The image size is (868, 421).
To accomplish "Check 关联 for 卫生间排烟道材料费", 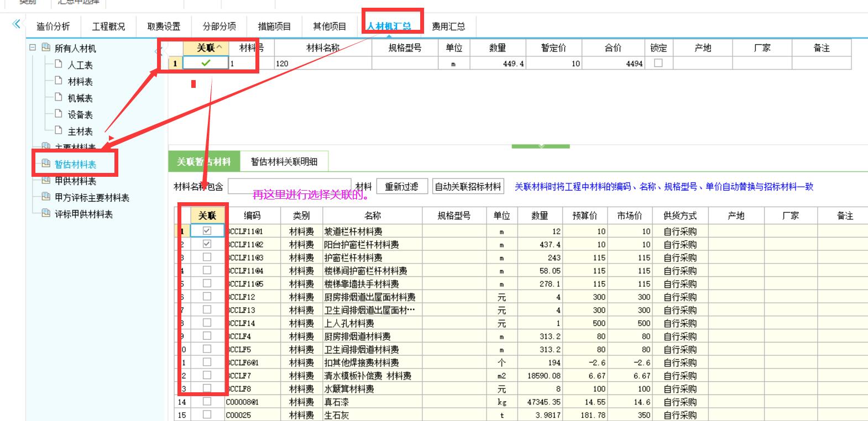I will tap(207, 349).
